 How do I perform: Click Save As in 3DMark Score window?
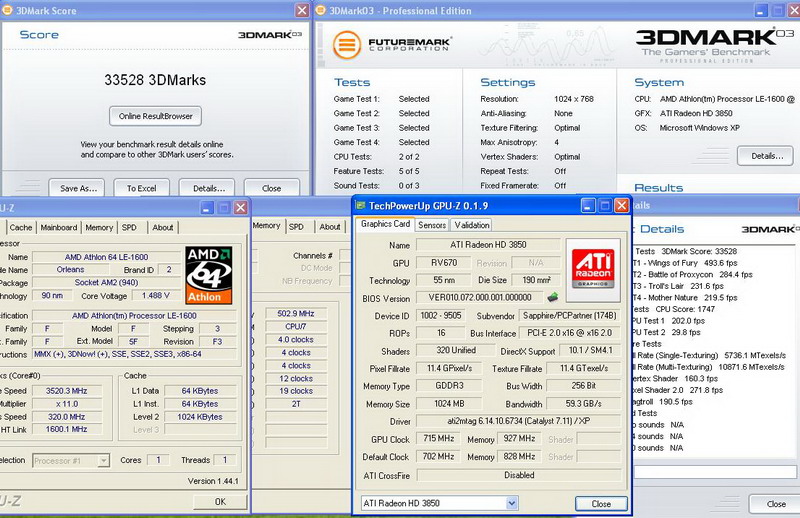(78, 188)
